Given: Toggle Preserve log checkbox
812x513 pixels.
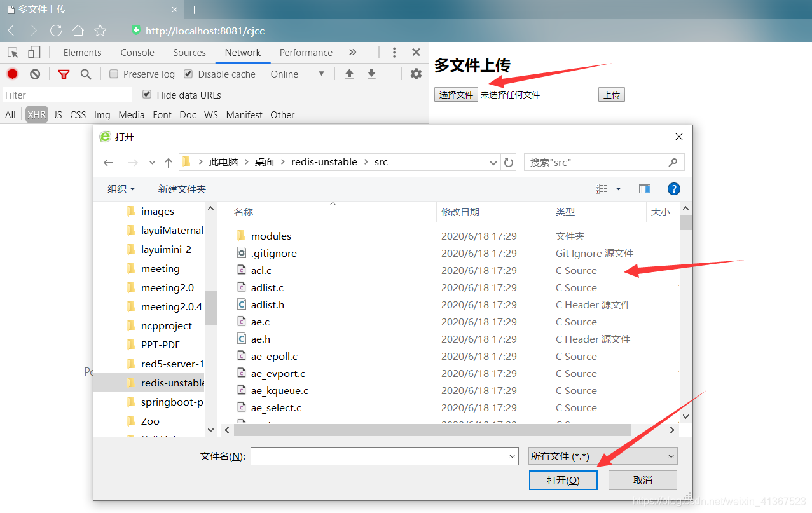Looking at the screenshot, I should click(x=114, y=74).
